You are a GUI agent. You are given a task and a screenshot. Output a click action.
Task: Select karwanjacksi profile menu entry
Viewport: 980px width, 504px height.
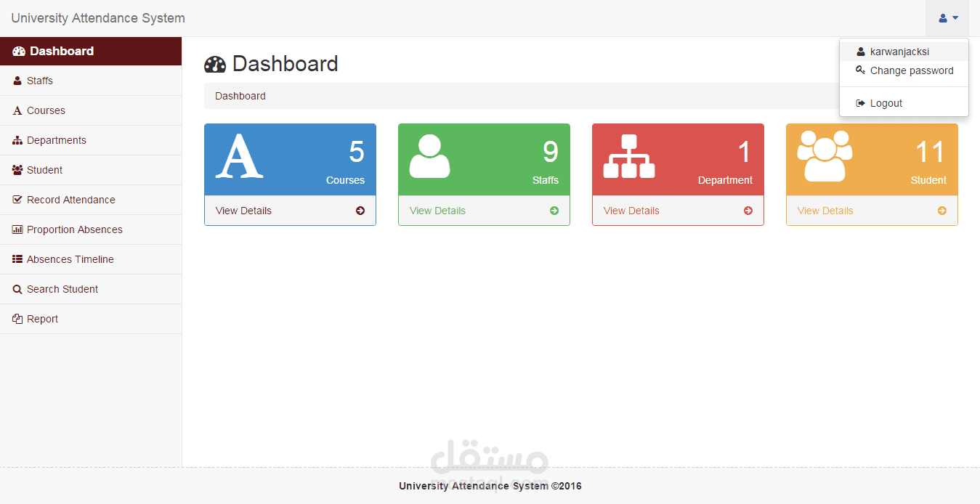[904, 52]
